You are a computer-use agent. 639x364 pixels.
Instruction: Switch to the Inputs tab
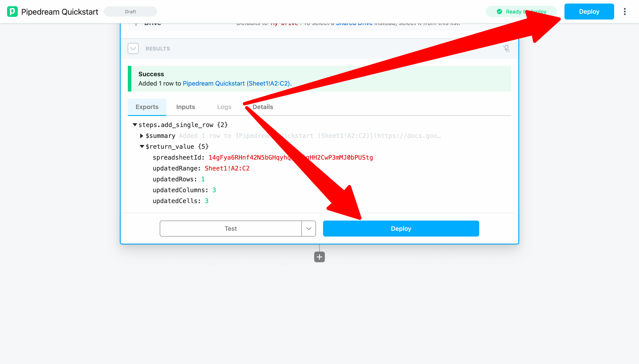185,107
